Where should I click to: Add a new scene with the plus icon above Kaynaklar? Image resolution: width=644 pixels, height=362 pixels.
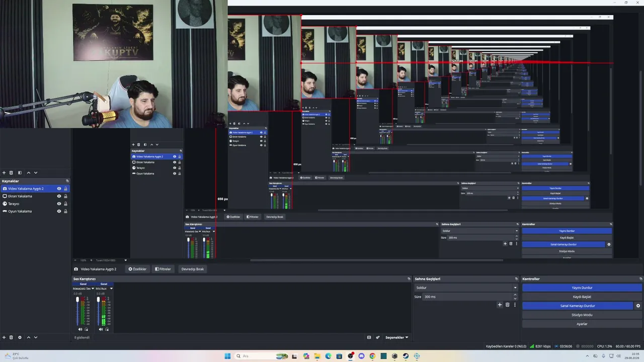point(4,172)
